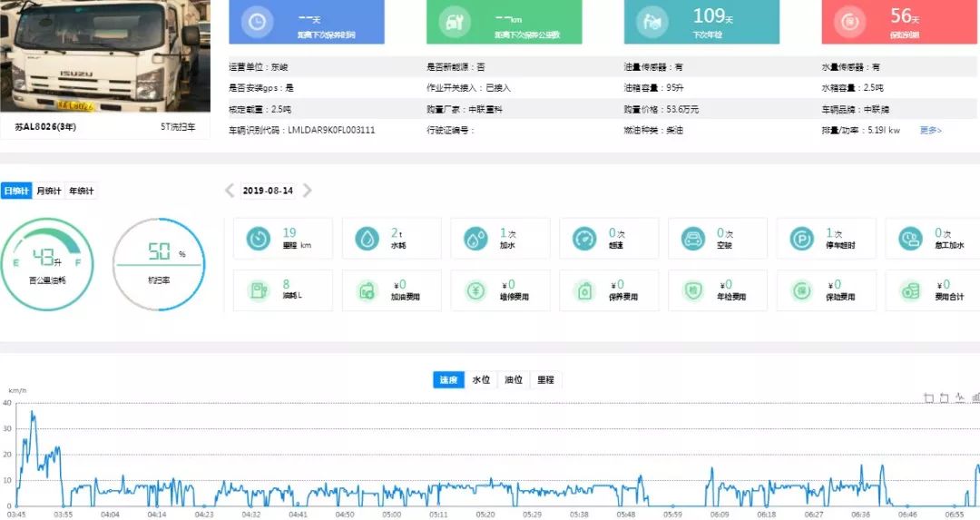980x520 pixels.
Task: Switch chart to 水位 water level tab
Action: (x=481, y=379)
